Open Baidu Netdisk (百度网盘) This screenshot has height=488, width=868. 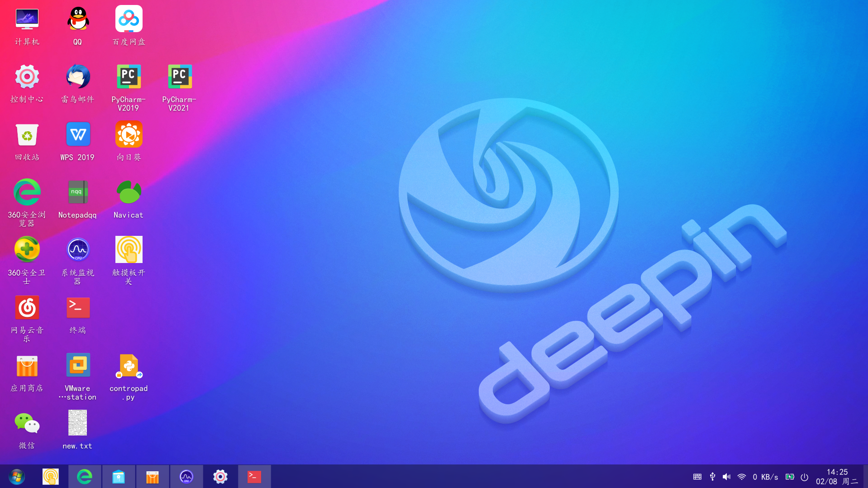point(128,19)
